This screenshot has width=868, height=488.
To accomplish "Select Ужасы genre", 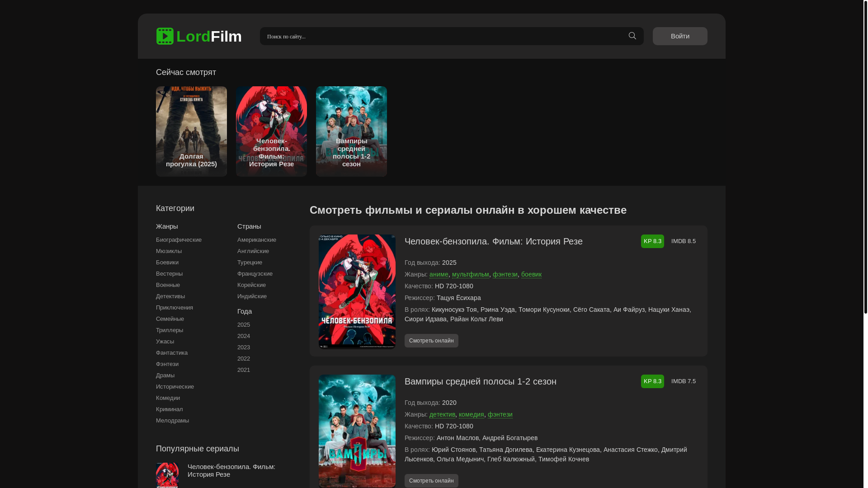I will [165, 342].
